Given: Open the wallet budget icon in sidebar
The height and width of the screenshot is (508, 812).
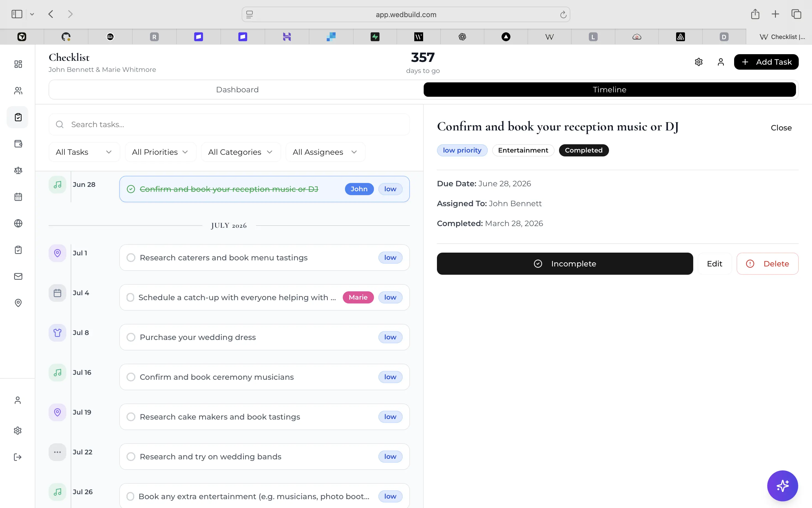Looking at the screenshot, I should click(x=18, y=144).
